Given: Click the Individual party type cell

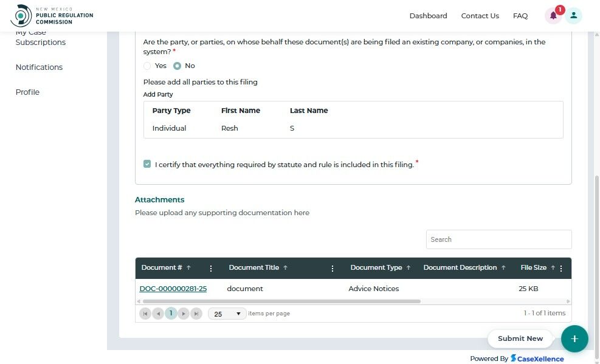Looking at the screenshot, I should pyautogui.click(x=169, y=128).
